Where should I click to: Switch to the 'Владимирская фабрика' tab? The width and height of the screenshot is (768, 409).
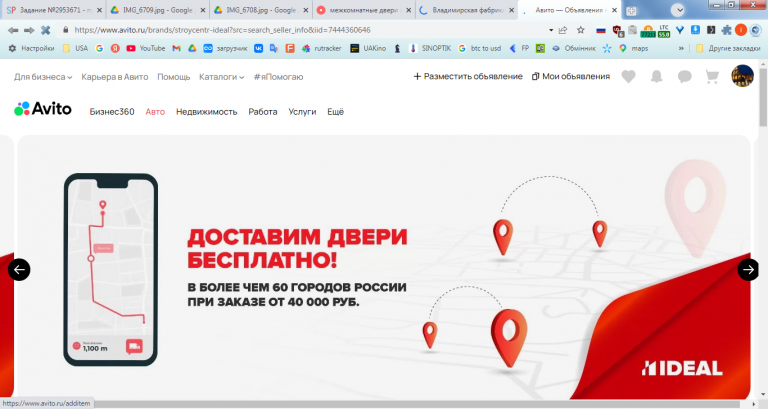pyautogui.click(x=467, y=10)
